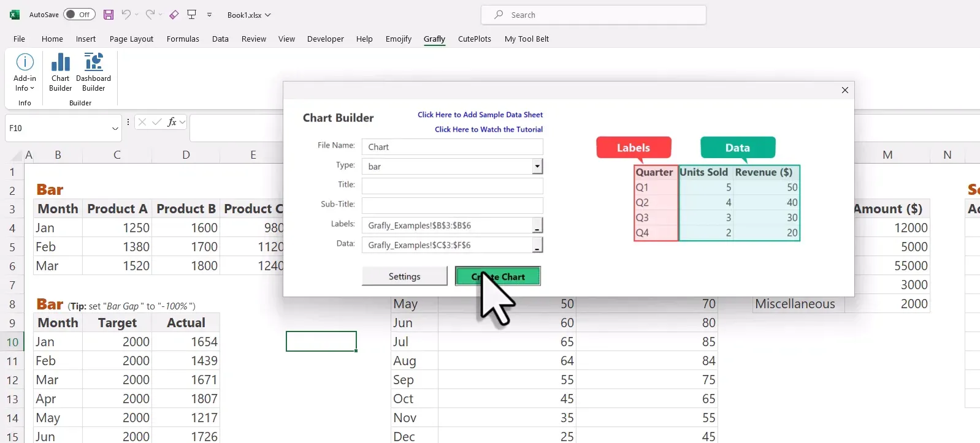Open the chart Type dropdown arrow
Image resolution: width=980 pixels, height=443 pixels.
coord(537,166)
